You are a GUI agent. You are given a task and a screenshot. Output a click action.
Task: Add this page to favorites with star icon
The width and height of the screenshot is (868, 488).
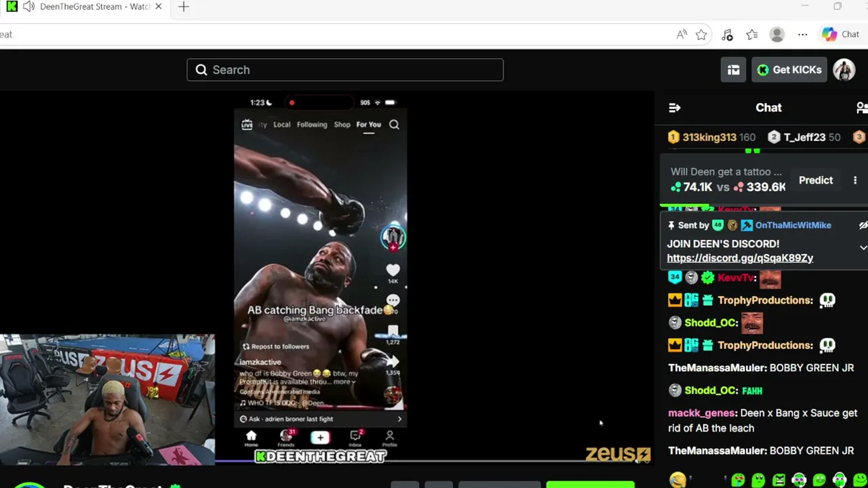(701, 35)
